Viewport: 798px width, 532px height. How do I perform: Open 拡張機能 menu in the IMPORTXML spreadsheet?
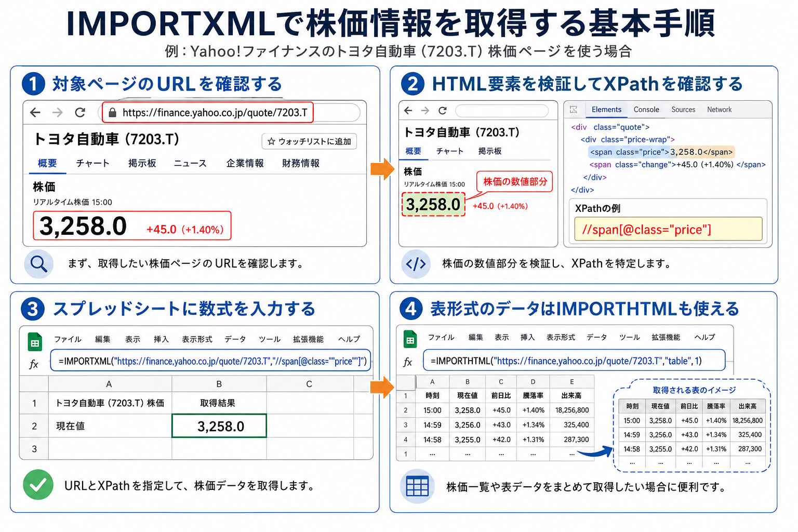(x=308, y=339)
